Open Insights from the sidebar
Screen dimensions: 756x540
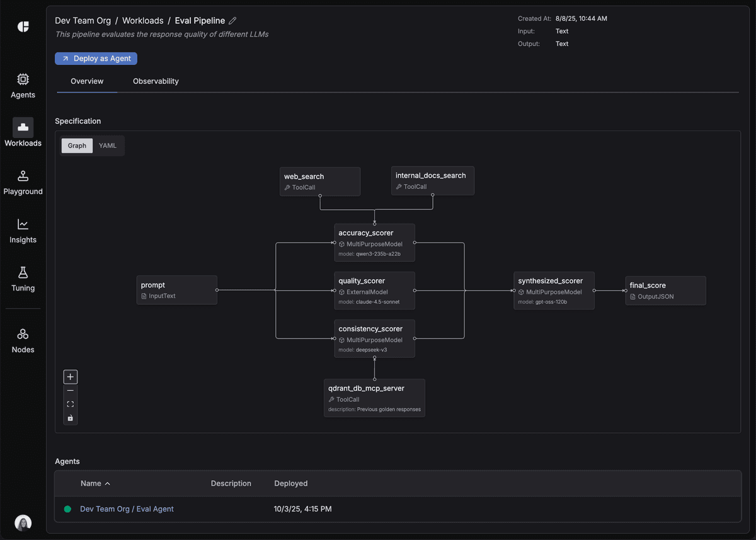(x=23, y=231)
